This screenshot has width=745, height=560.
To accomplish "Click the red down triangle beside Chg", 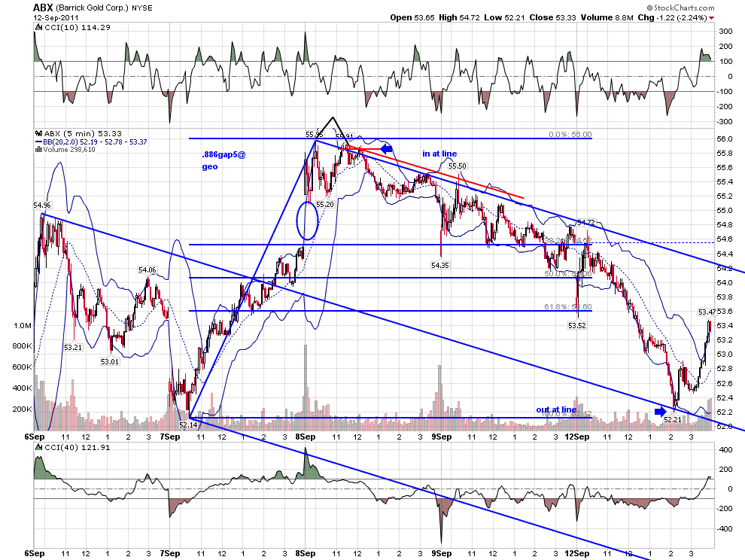I will click(711, 18).
